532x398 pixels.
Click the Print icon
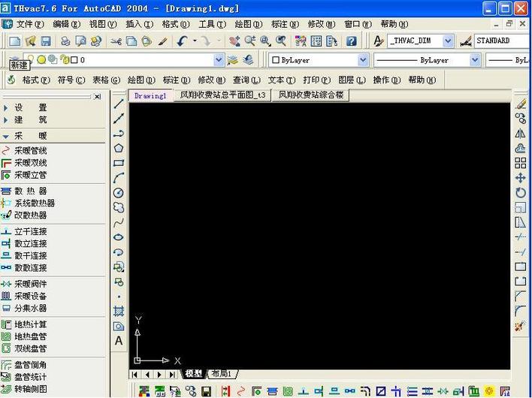[x=65, y=41]
